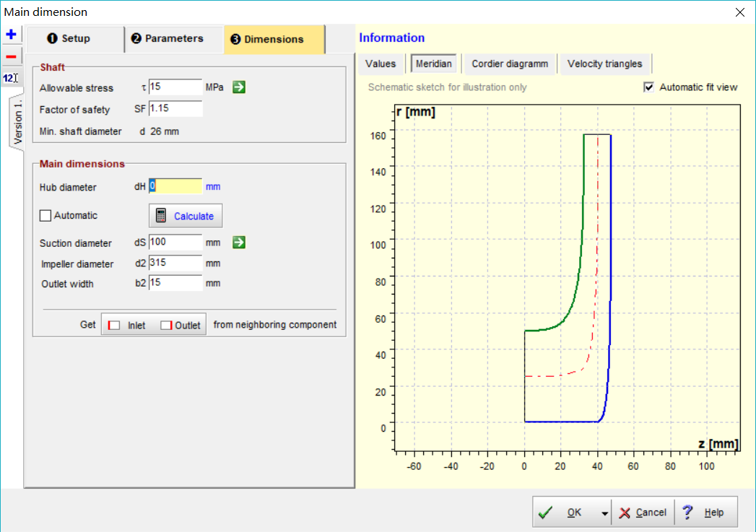
Task: Click the red minus remove version icon
Action: coord(11,56)
